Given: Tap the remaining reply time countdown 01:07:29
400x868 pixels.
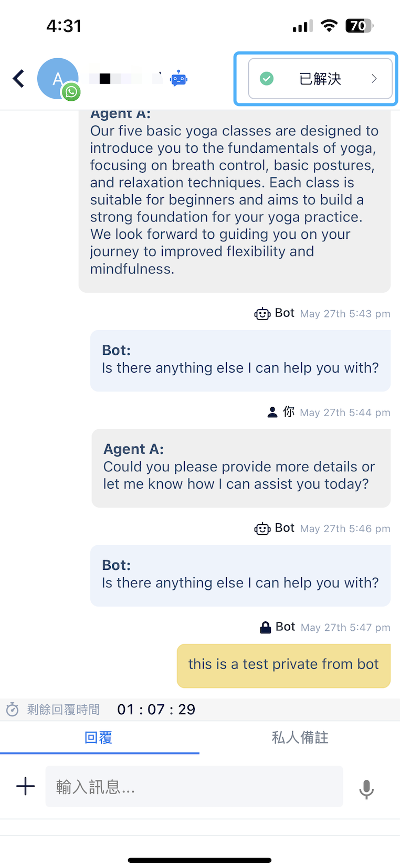Looking at the screenshot, I should [x=156, y=710].
